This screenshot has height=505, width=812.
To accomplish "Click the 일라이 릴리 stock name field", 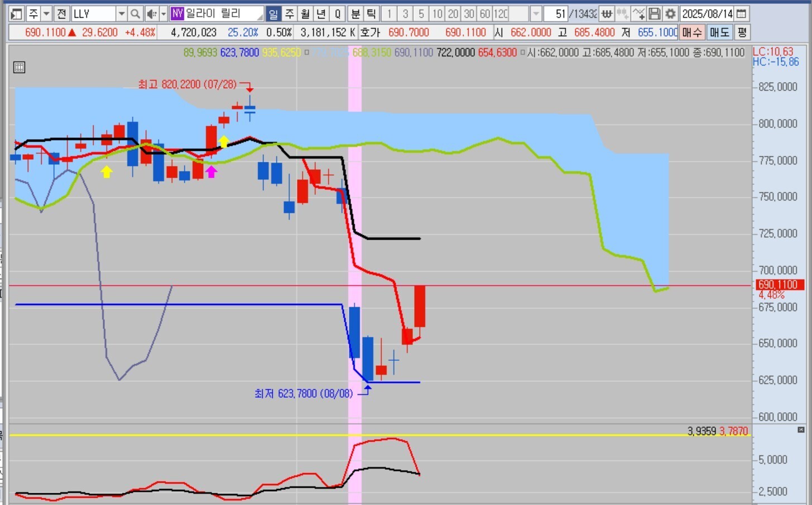I will pos(224,13).
